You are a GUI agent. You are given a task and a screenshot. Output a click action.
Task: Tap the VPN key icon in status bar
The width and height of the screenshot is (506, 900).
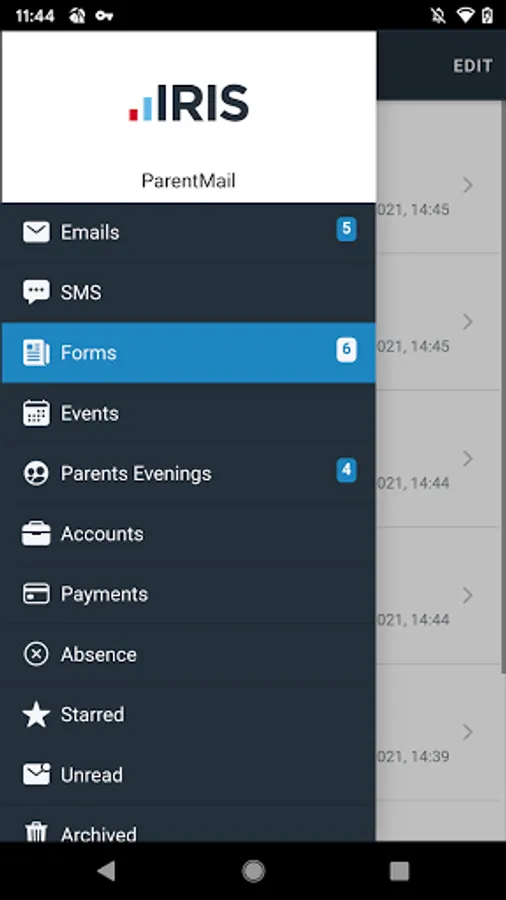tap(104, 16)
